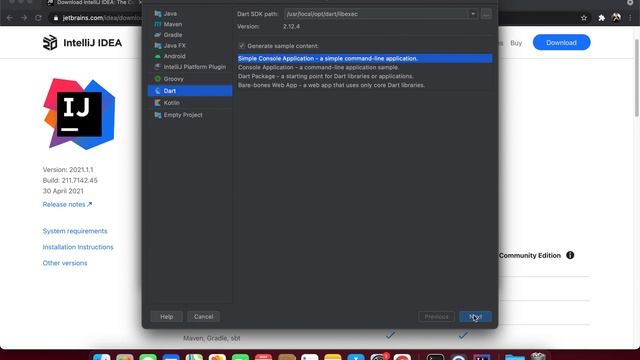Toggle Generate sample content checkbox
The height and width of the screenshot is (360, 640).
coord(242,46)
